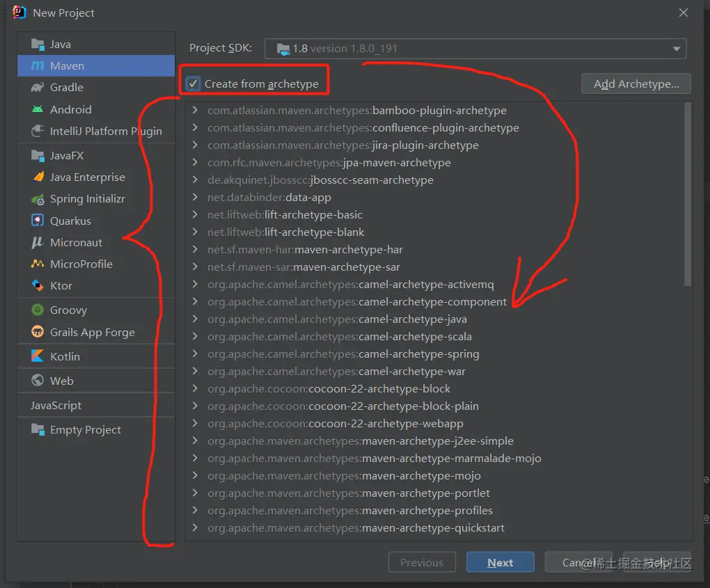Uncheck Create from archetype checkbox
This screenshot has width=710, height=588.
[x=193, y=84]
